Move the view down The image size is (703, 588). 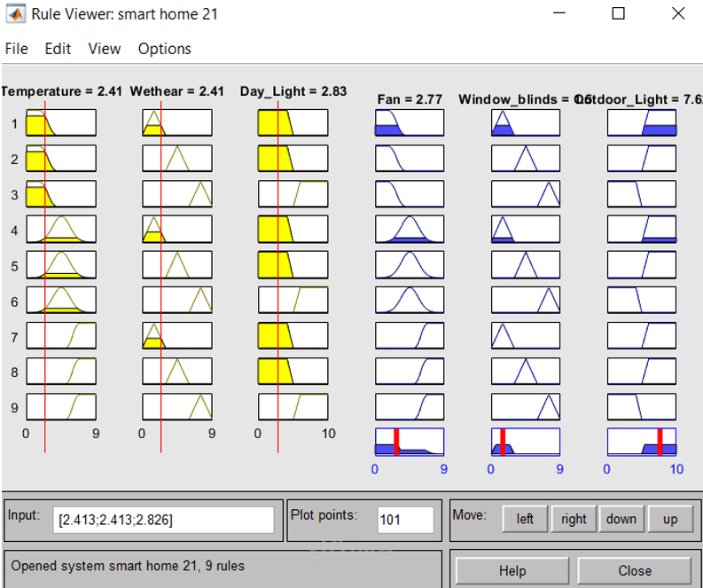tap(621, 519)
